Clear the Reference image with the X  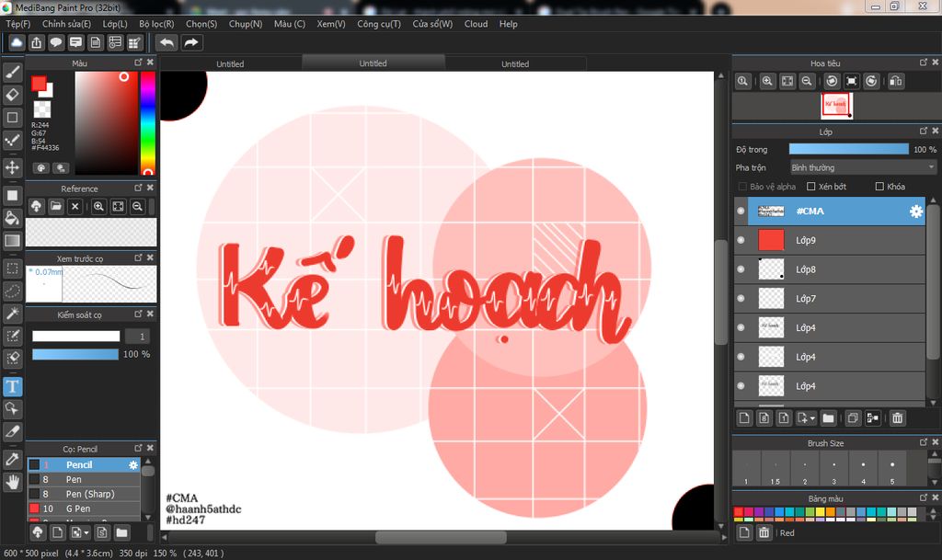(x=75, y=207)
